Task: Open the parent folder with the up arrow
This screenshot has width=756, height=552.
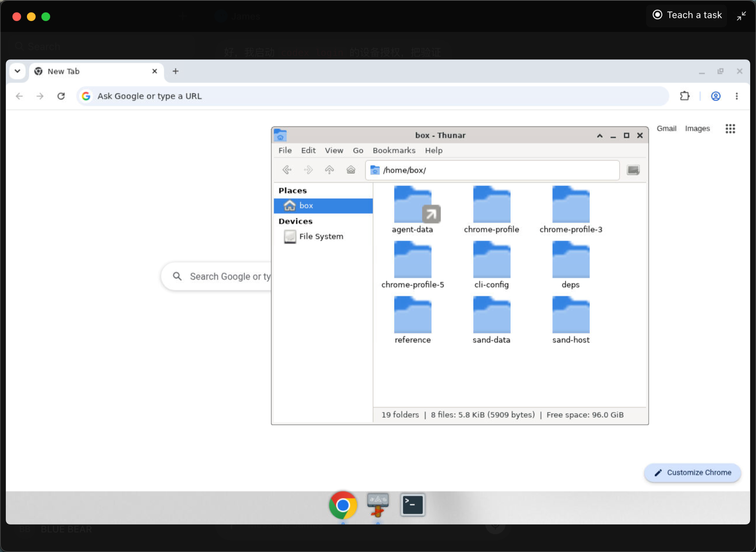Action: point(329,170)
